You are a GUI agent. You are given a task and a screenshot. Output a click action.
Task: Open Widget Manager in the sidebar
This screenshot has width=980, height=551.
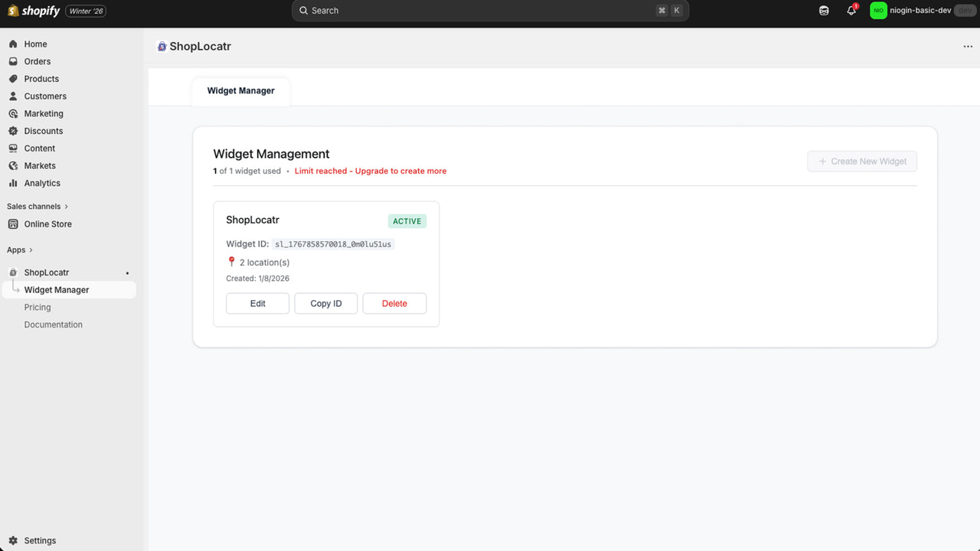pos(69,290)
